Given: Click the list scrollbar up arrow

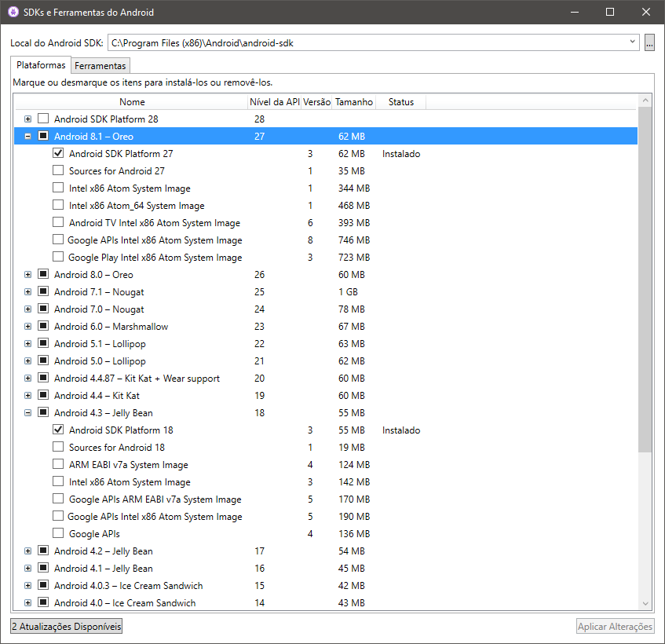Looking at the screenshot, I should point(645,101).
